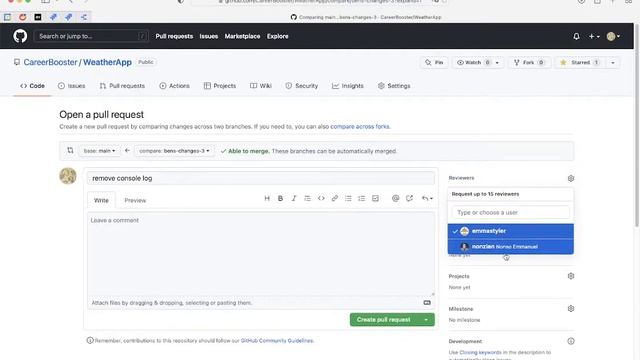
Task: Switch to the Wiki tab
Action: (260, 86)
